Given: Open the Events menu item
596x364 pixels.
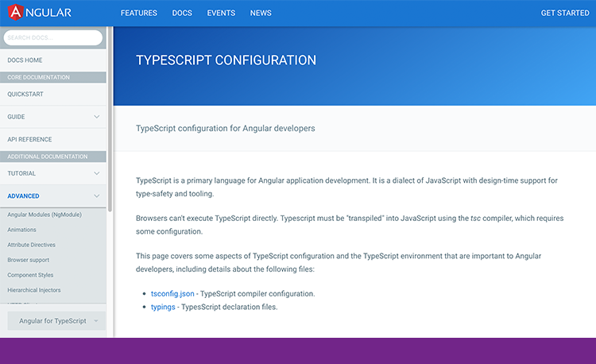Looking at the screenshot, I should 221,13.
